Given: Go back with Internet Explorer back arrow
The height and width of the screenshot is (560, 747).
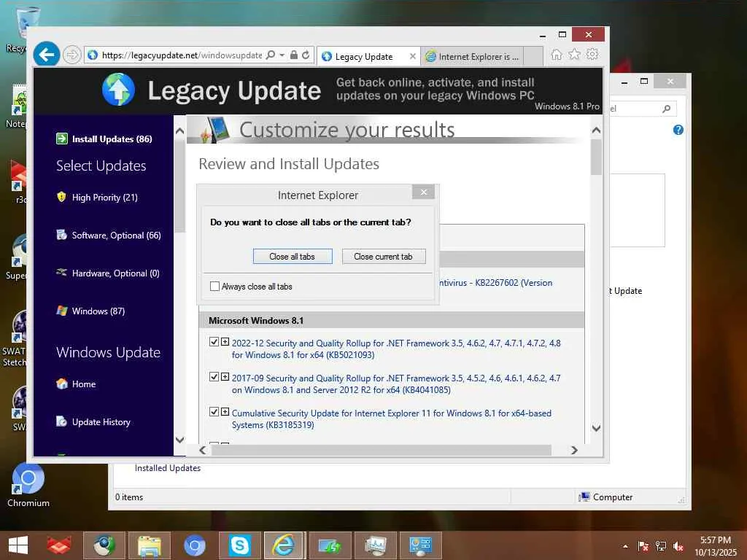Looking at the screenshot, I should point(46,55).
